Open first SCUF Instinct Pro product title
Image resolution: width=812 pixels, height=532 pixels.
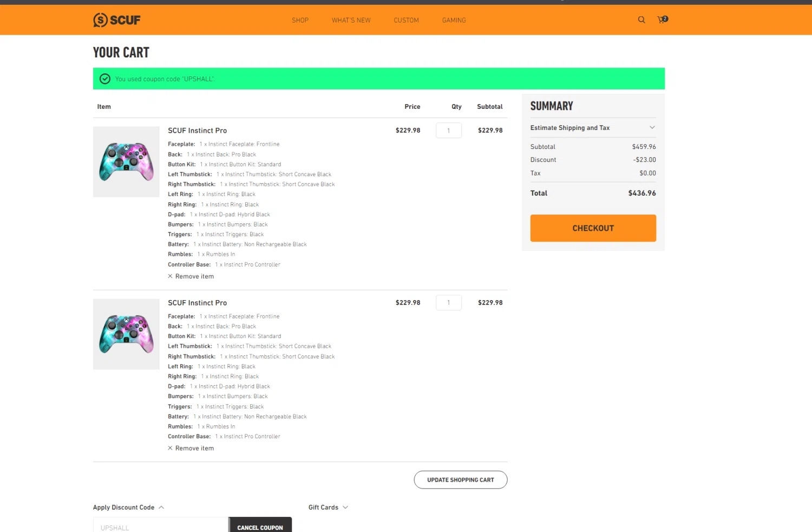click(x=197, y=131)
